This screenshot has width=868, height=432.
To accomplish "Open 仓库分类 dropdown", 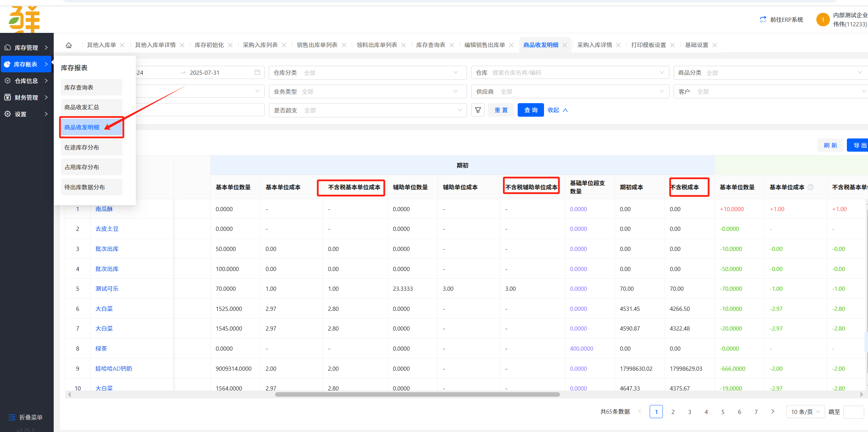I will tap(368, 72).
